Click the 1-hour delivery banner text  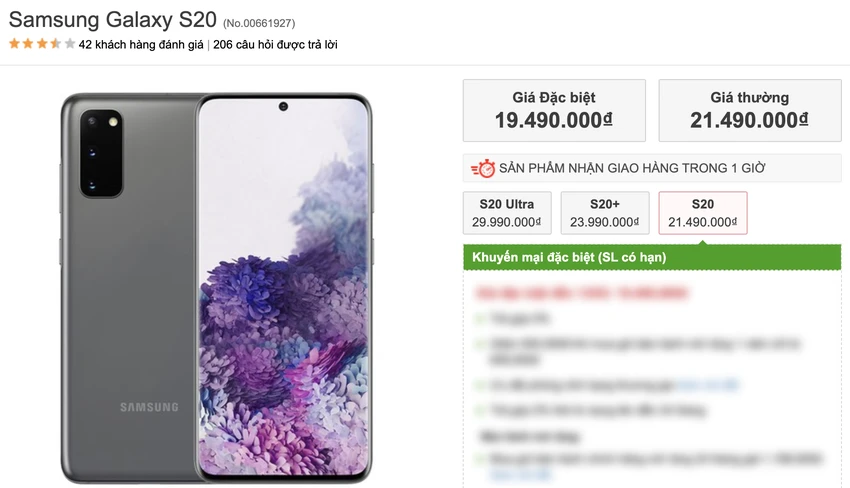(x=632, y=168)
